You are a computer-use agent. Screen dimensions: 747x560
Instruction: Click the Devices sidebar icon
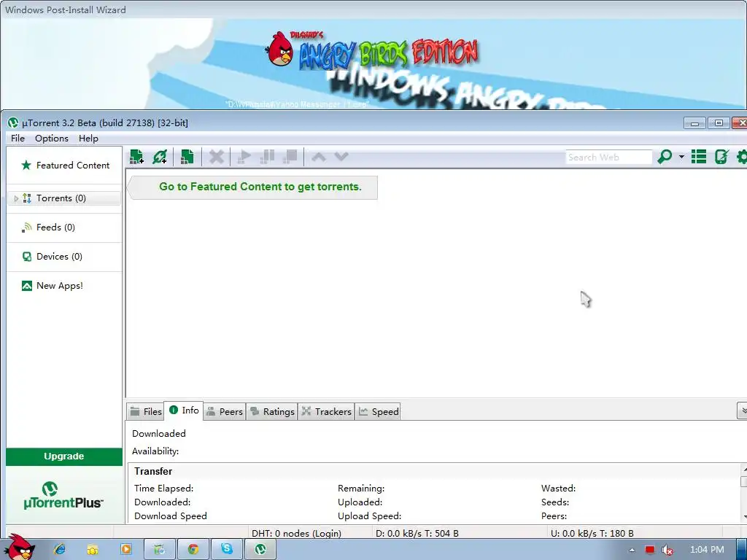click(x=27, y=257)
